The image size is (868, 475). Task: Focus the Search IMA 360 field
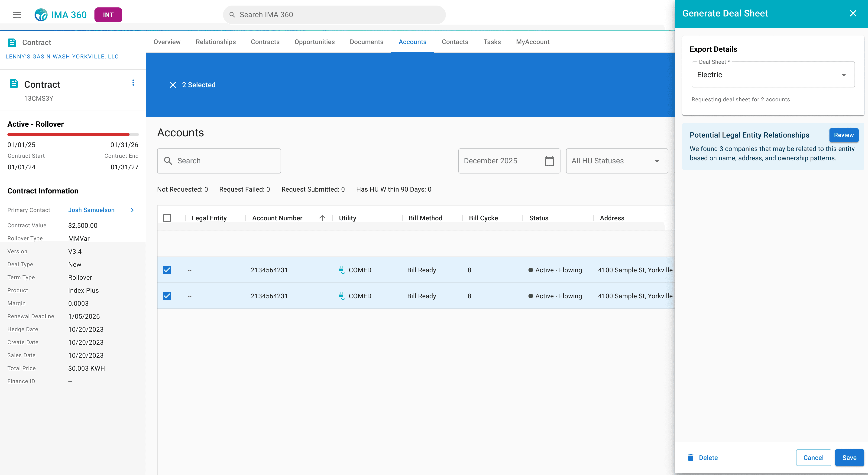334,15
